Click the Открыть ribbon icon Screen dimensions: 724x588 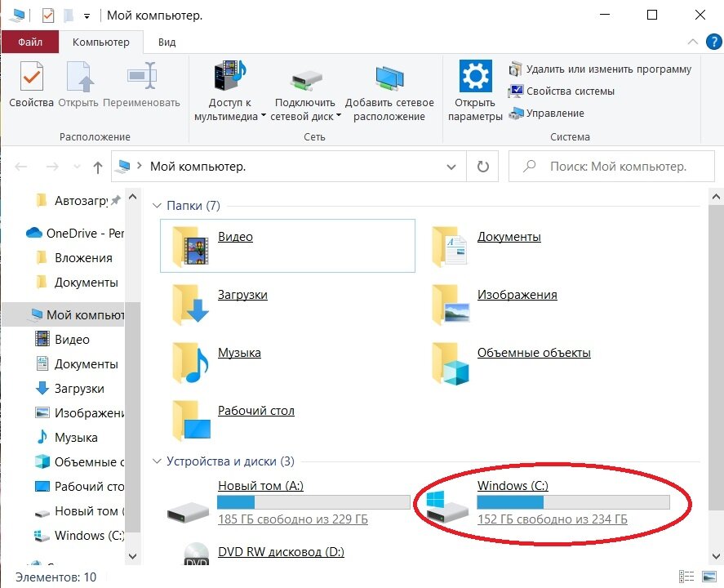click(79, 77)
